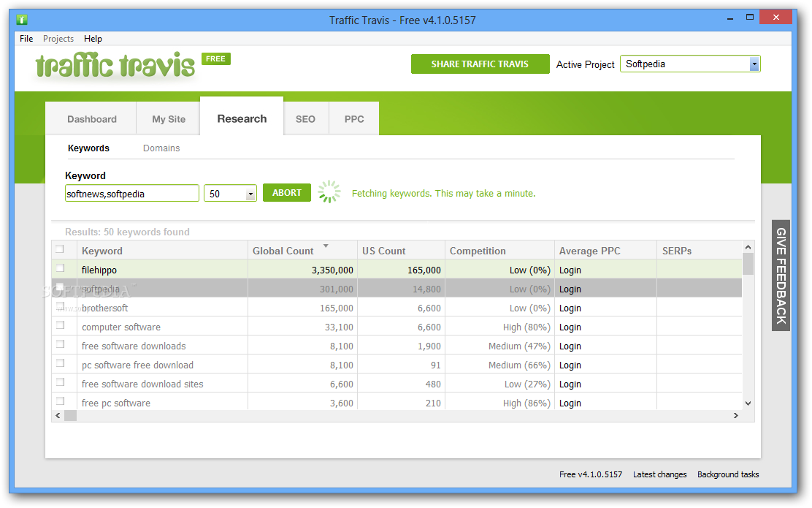Check the filehippo row checkbox
This screenshot has width=812, height=508.
pyautogui.click(x=60, y=268)
